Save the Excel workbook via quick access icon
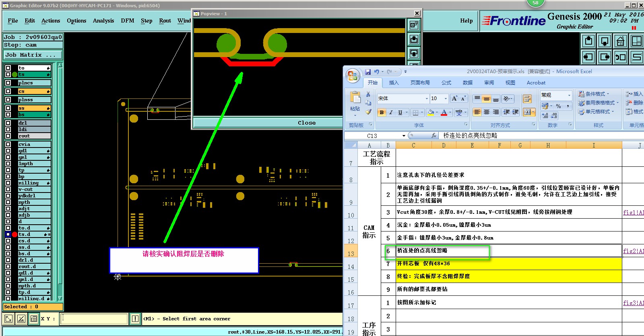644x336 pixels. tap(368, 72)
